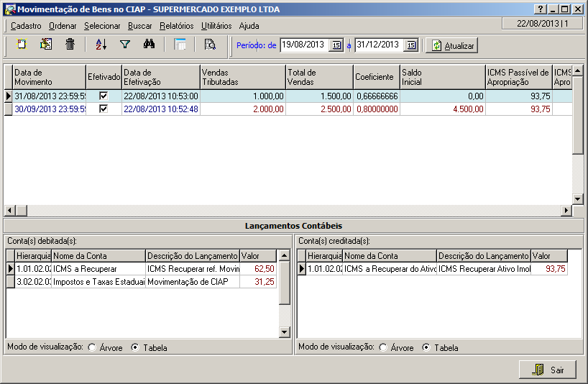588x384 pixels.
Task: Open calendar picker for start date 19/08/2013
Action: tap(336, 45)
